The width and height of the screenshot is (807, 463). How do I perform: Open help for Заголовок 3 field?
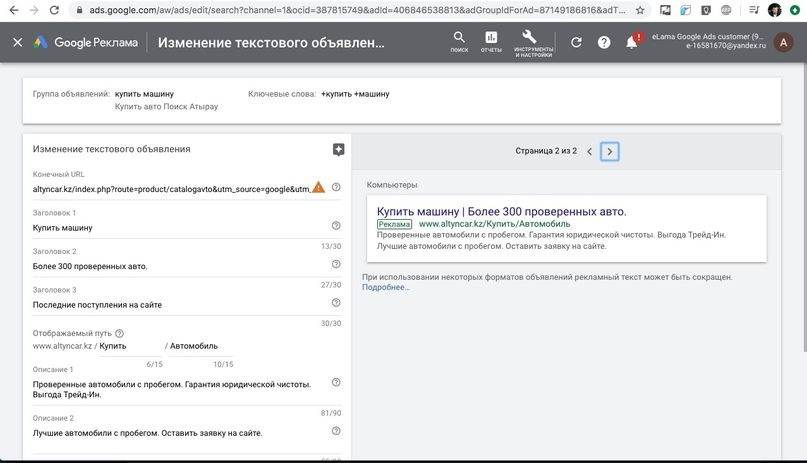coord(336,302)
